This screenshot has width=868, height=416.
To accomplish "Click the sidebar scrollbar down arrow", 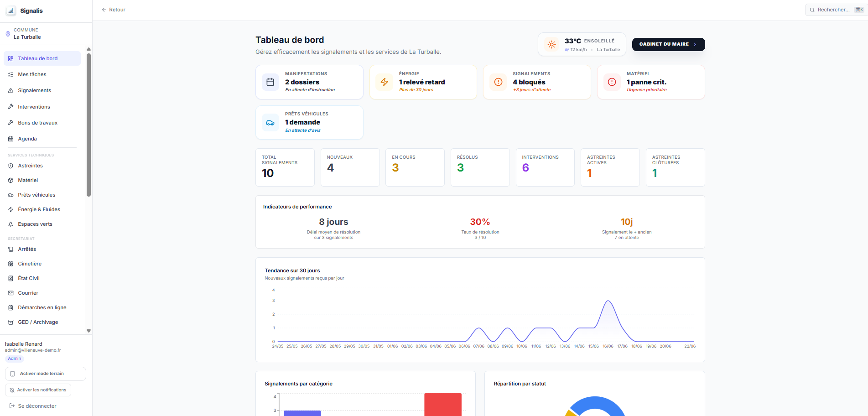I will [88, 331].
